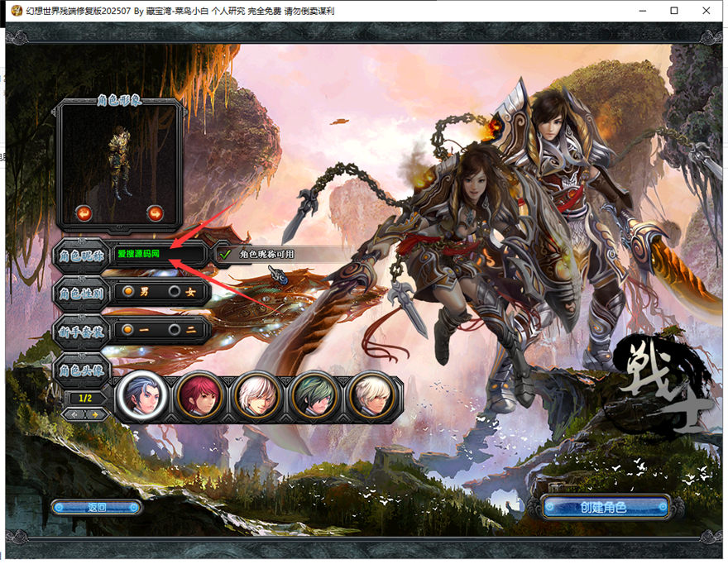Select the blue-haired avatar portrait
The width and height of the screenshot is (728, 564).
[141, 396]
